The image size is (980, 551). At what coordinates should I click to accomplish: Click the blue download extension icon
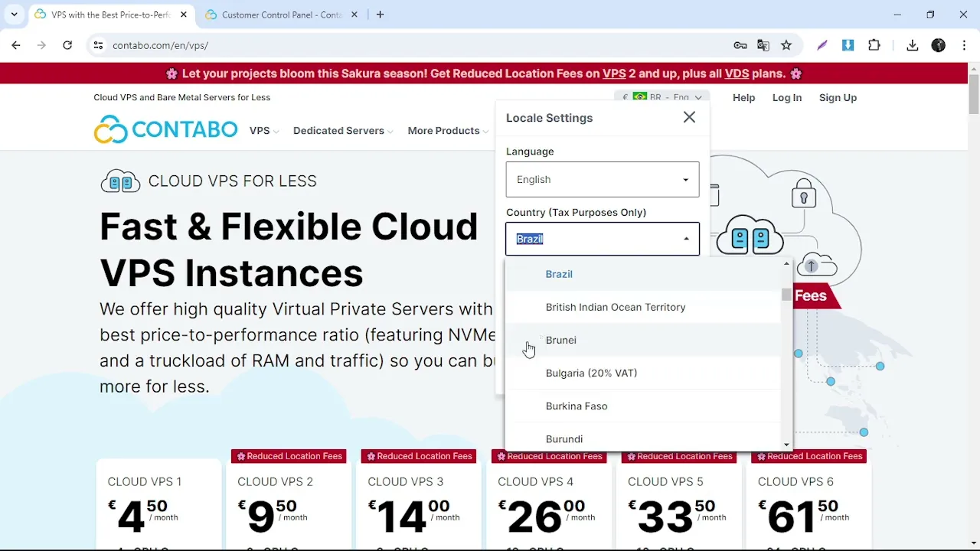click(x=848, y=45)
